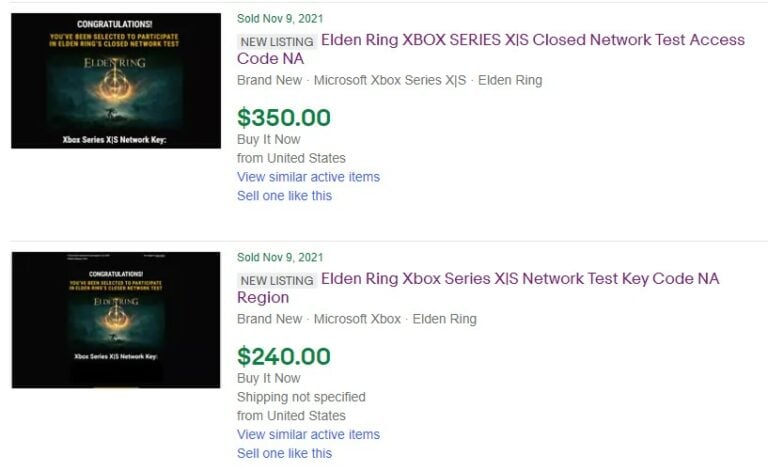Image resolution: width=768 pixels, height=471 pixels.
Task: Click the 'Shipping not specified' text
Action: (x=301, y=397)
